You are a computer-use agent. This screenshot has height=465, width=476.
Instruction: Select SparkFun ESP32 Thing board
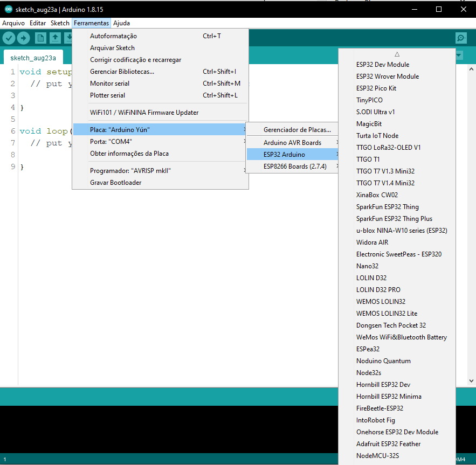point(397,207)
